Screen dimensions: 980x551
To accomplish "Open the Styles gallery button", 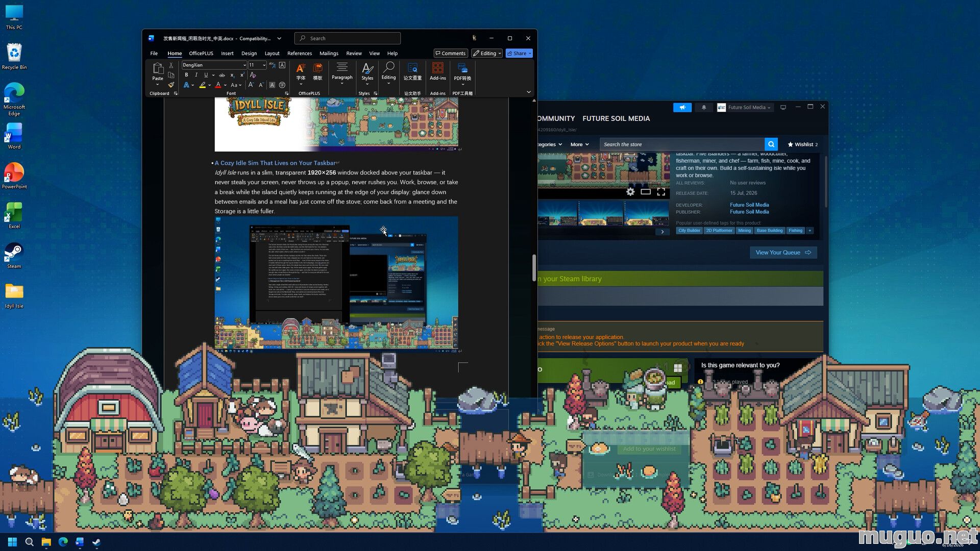I will coord(367,73).
